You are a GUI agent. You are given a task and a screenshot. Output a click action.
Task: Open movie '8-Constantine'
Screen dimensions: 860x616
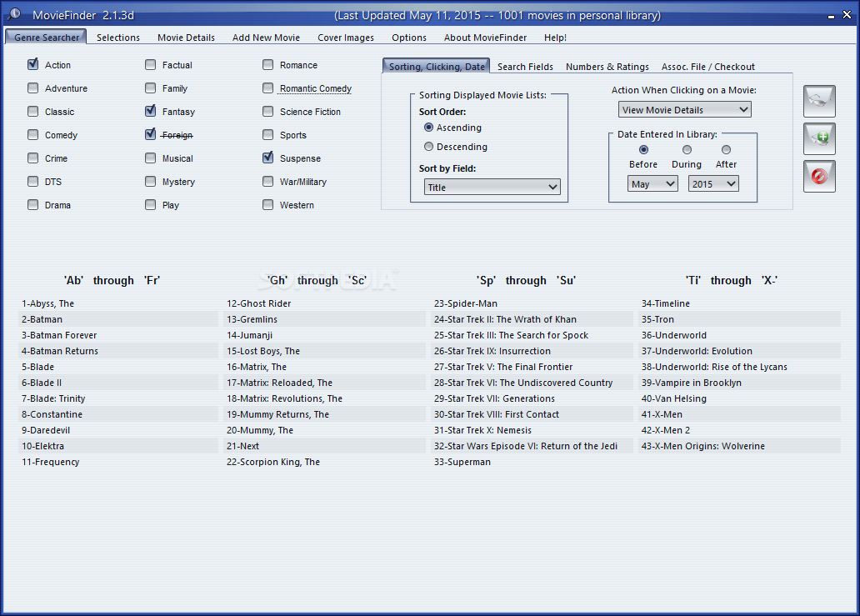pyautogui.click(x=52, y=414)
